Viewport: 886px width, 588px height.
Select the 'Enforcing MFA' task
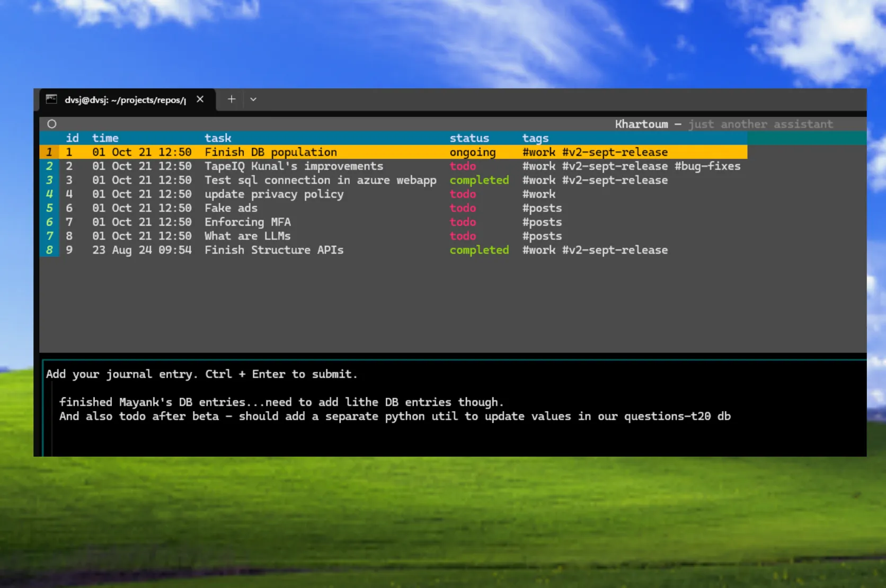point(247,222)
